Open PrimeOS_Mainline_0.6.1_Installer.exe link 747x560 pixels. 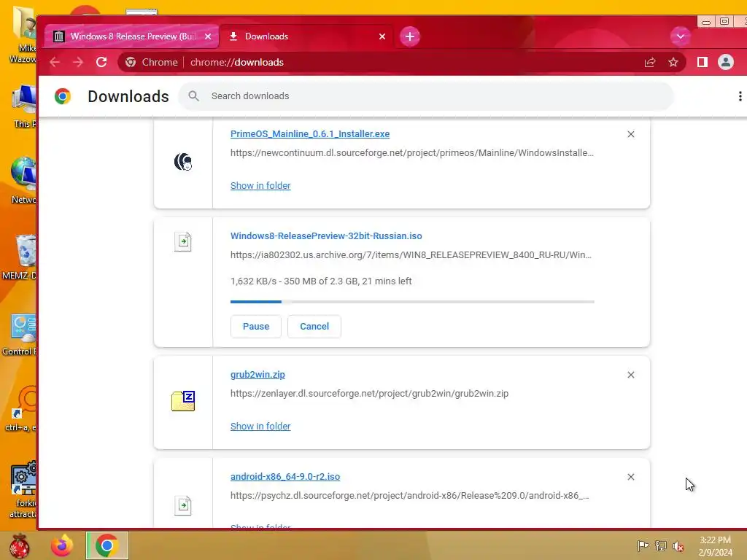click(x=309, y=134)
